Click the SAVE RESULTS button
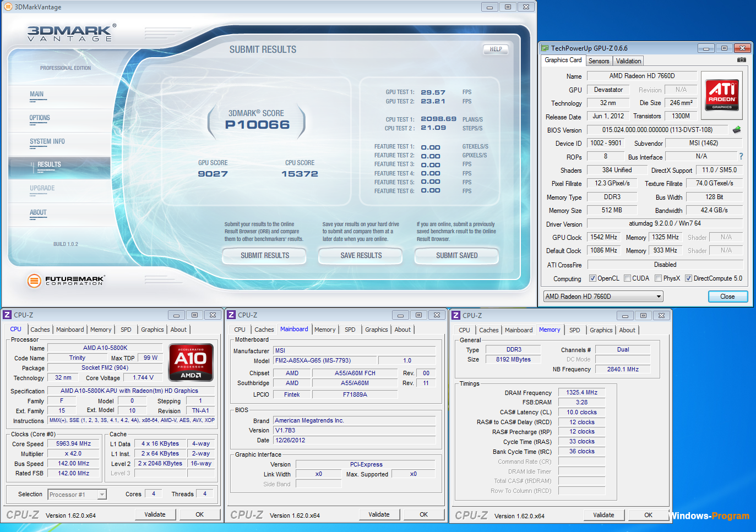The height and width of the screenshot is (532, 756). 361,256
